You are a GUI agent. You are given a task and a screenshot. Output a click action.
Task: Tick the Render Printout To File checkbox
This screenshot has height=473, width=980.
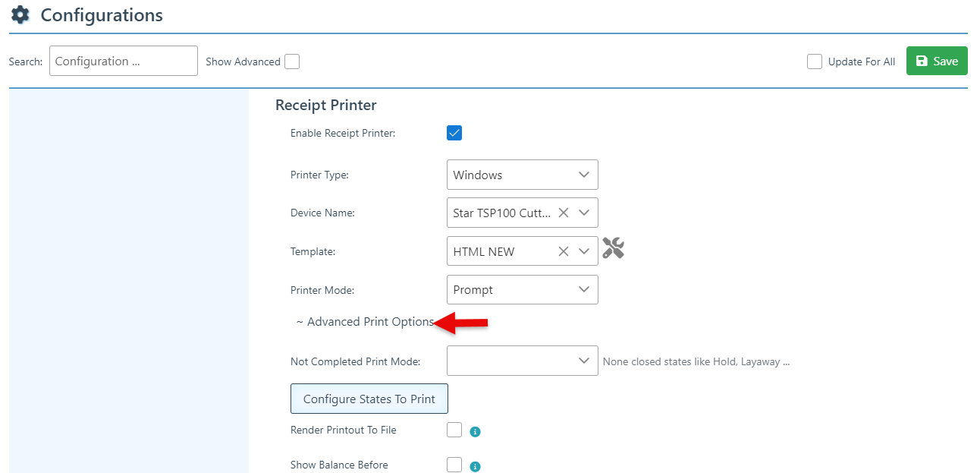click(454, 430)
